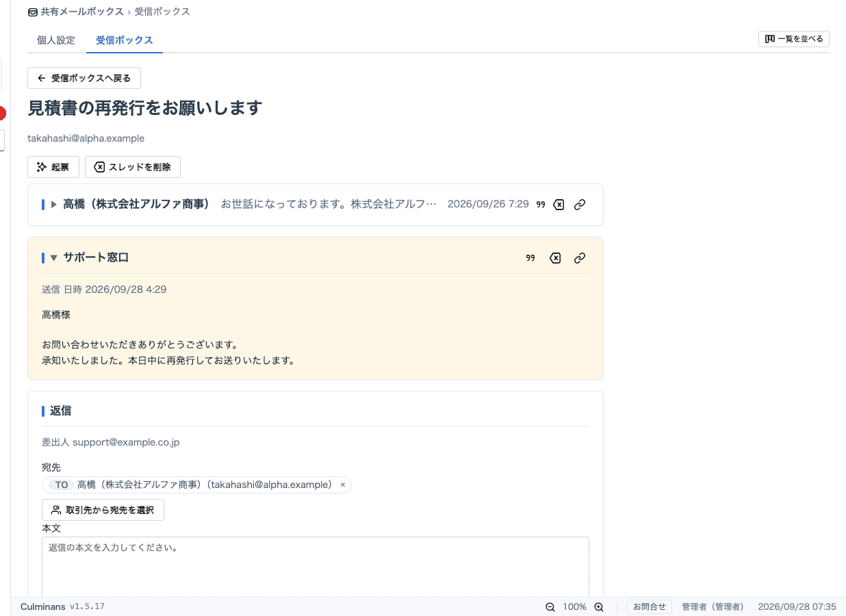Click the 受信ボックス breadcrumb text at top

[x=162, y=12]
